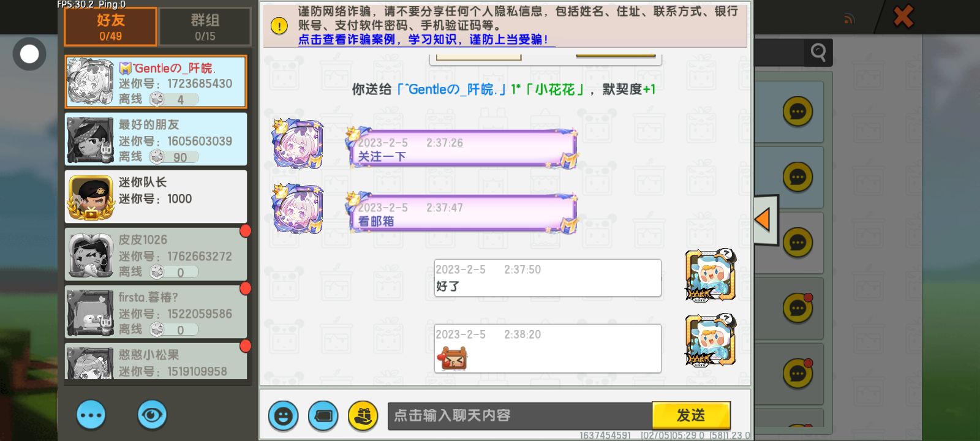The width and height of the screenshot is (980, 441).
Task: Switch to the 群组 groups tab
Action: 205,27
